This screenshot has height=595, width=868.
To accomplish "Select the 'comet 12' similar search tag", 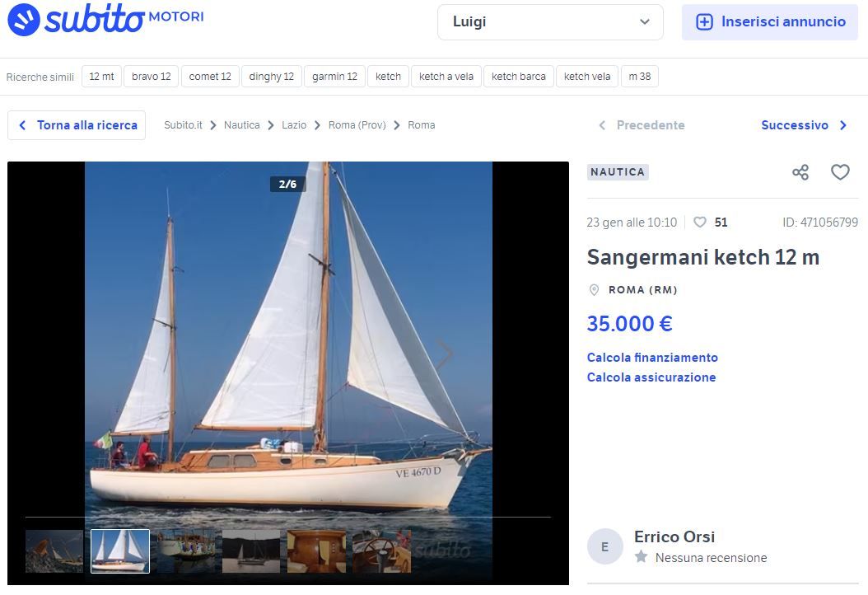I will [210, 77].
